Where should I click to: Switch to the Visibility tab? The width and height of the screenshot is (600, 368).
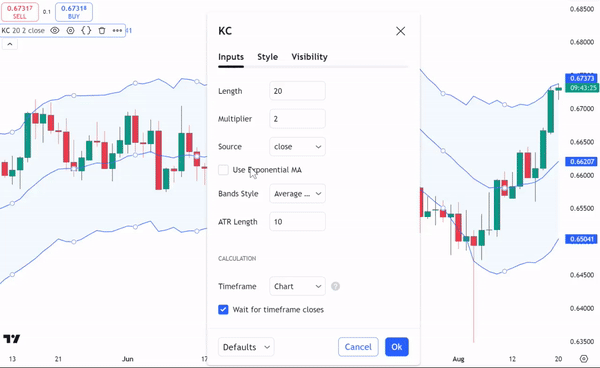tap(310, 57)
